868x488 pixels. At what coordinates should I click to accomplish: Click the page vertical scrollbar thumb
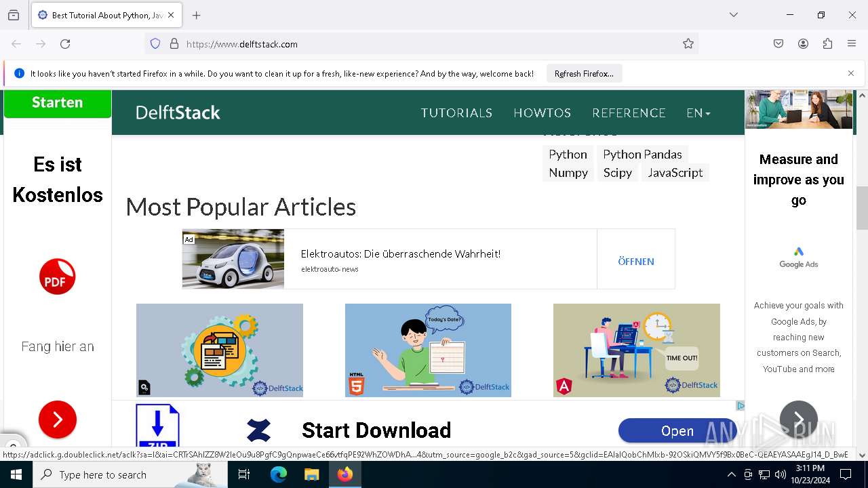pos(862,207)
